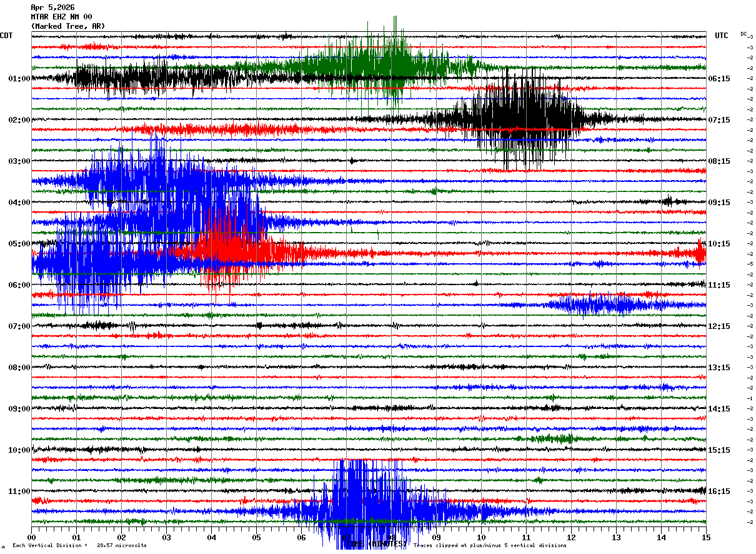Viewport: 756px width, 554px height.
Task: Click the location text "(Marked Tree, AR)"
Action: pos(68,26)
